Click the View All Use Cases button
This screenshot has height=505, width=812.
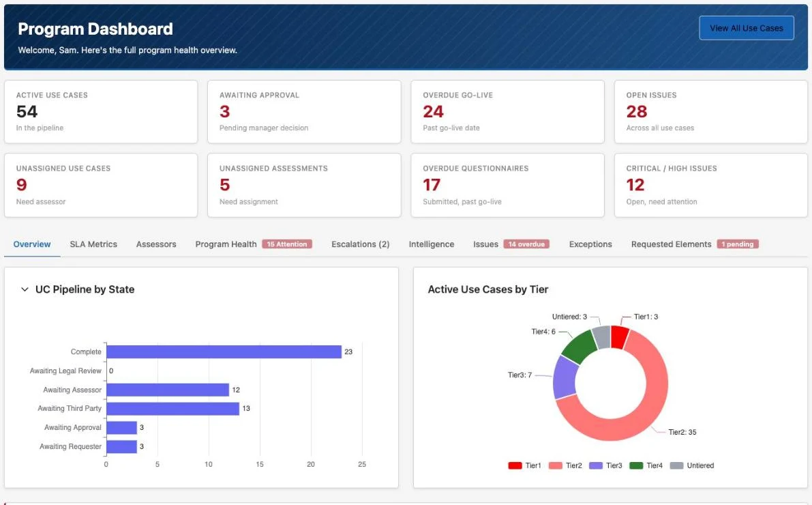(747, 28)
